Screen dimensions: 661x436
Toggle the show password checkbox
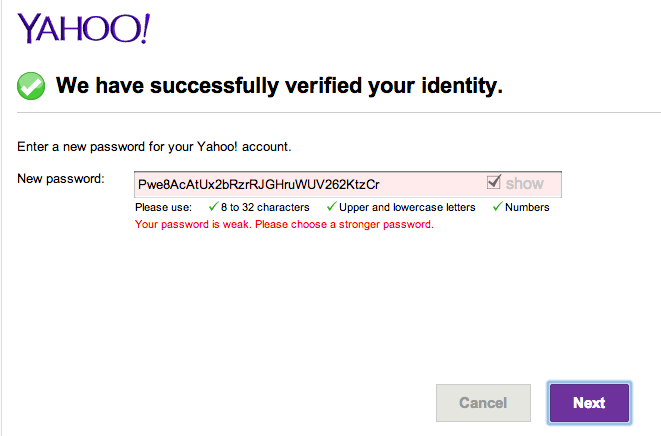click(493, 183)
